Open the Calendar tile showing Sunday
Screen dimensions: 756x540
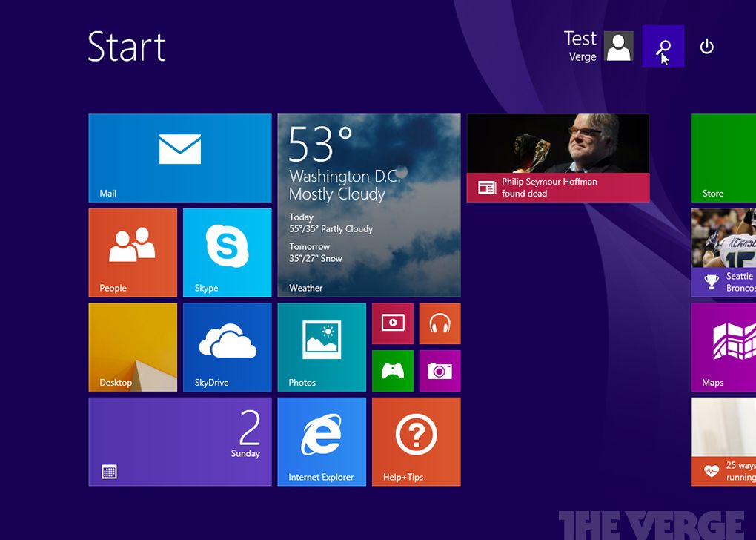179,441
